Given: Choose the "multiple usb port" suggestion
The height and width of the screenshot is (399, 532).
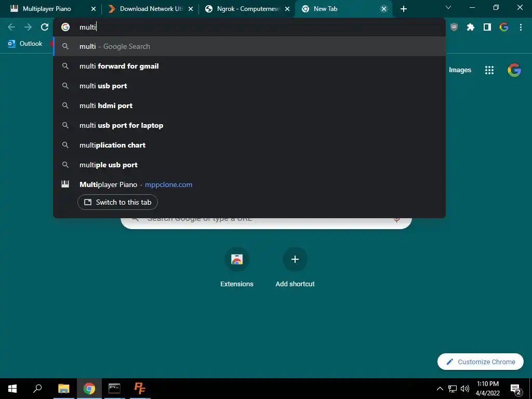Looking at the screenshot, I should click(249, 165).
